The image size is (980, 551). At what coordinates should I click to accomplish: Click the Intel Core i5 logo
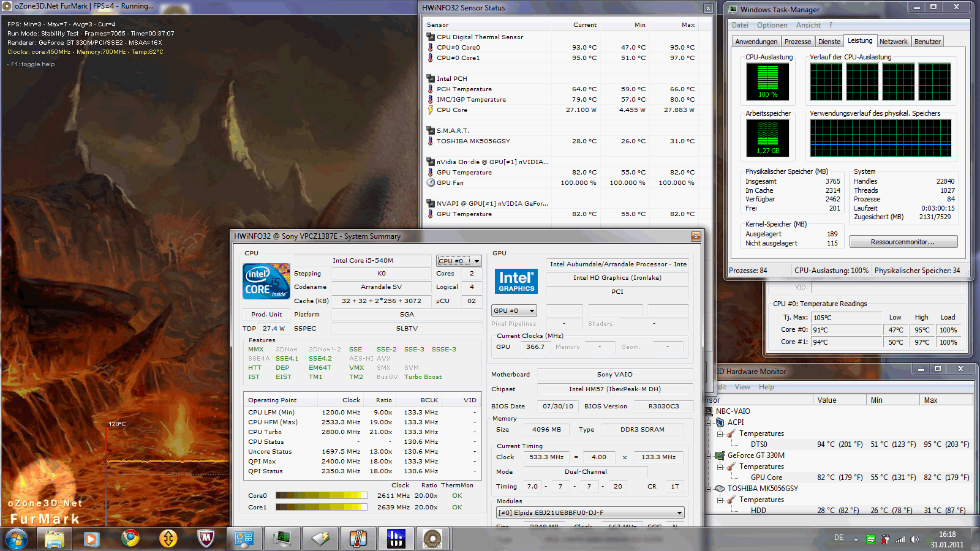coord(266,281)
